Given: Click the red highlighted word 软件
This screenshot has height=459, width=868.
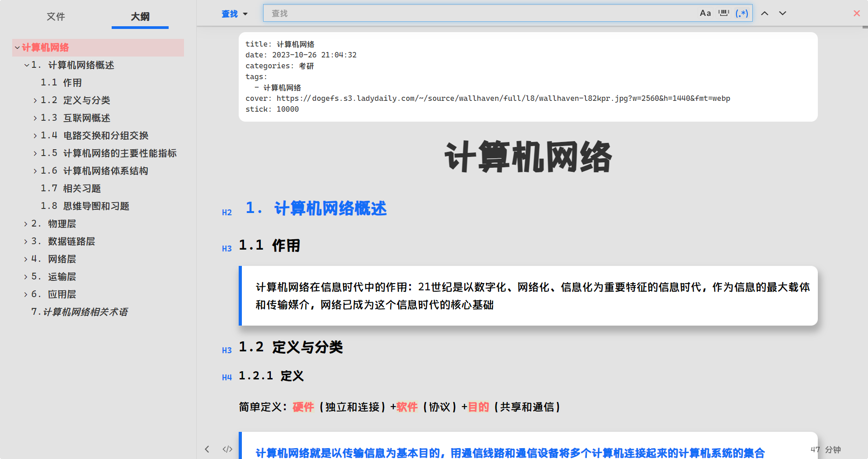Looking at the screenshot, I should click(407, 407).
